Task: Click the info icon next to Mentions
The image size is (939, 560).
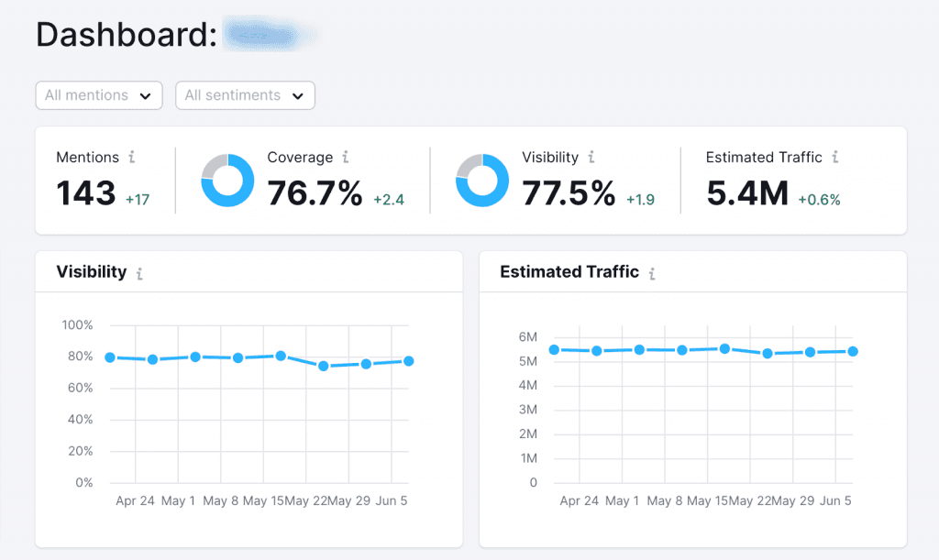Action: click(x=132, y=158)
